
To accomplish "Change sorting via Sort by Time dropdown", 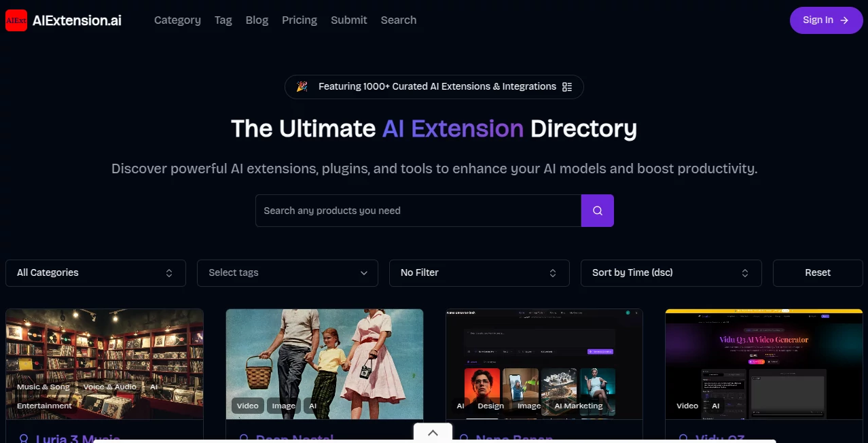I will point(670,272).
